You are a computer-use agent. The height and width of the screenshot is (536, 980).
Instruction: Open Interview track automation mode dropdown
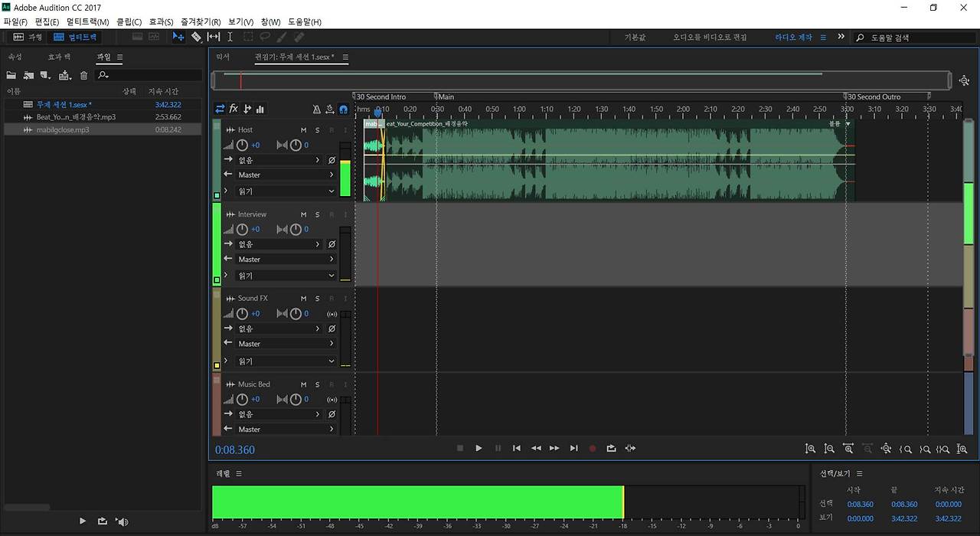285,276
